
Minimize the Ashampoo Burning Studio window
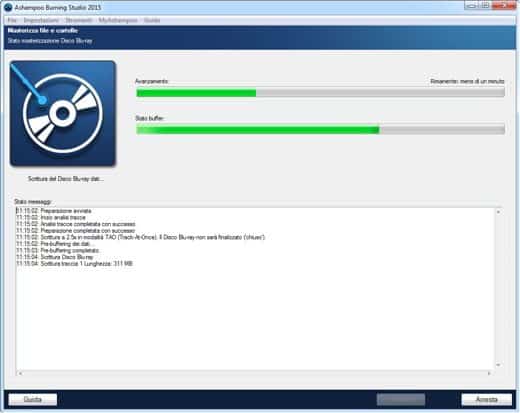471,6
